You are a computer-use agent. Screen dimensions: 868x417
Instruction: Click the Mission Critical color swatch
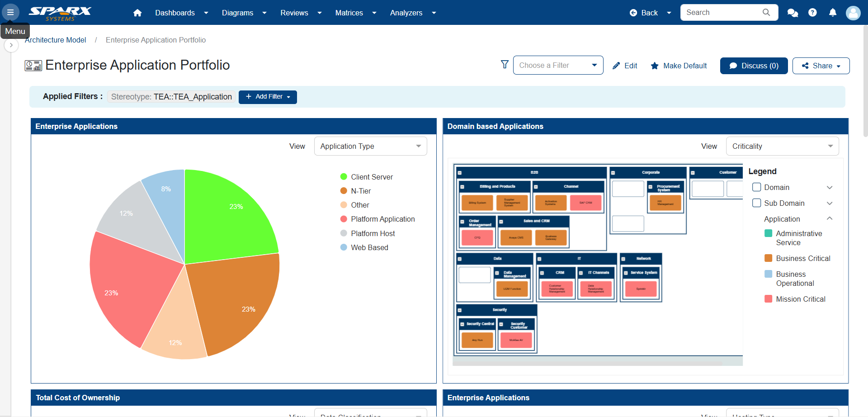(x=768, y=299)
